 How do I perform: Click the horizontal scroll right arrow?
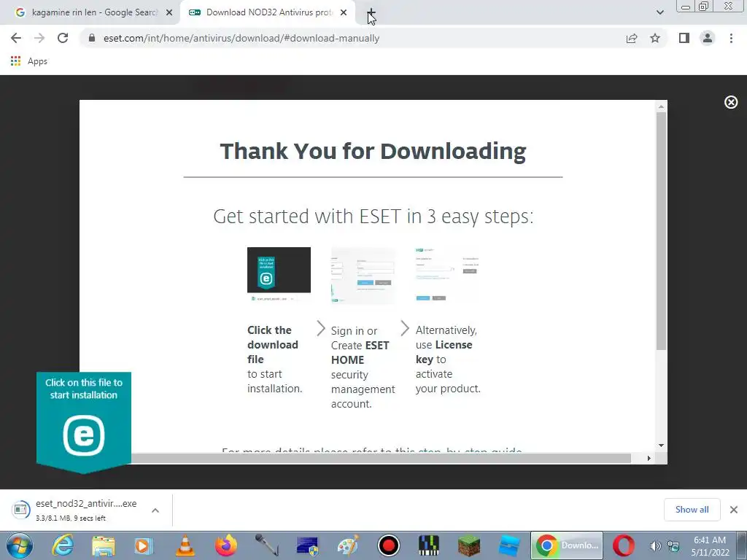tap(649, 458)
